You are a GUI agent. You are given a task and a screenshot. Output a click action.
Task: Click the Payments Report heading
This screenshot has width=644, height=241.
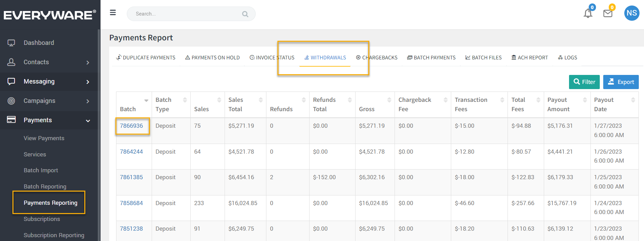click(141, 38)
